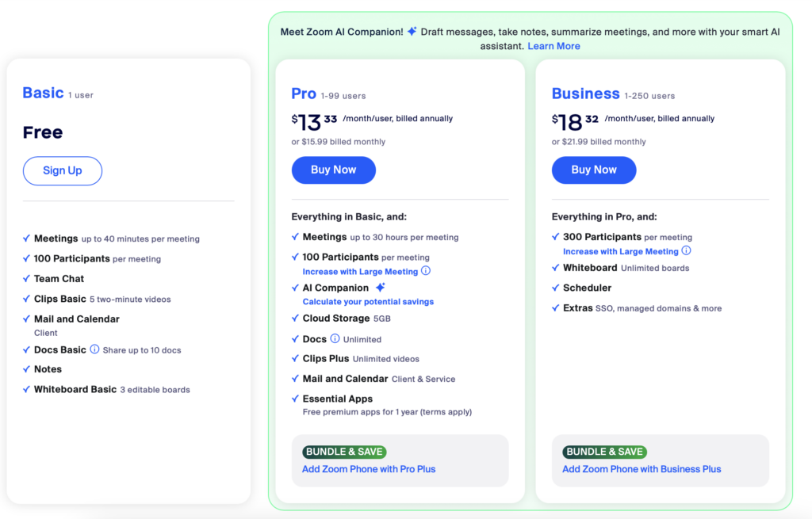This screenshot has height=519, width=812.
Task: Follow Add Zoom Phone with Business Plus
Action: click(x=642, y=469)
